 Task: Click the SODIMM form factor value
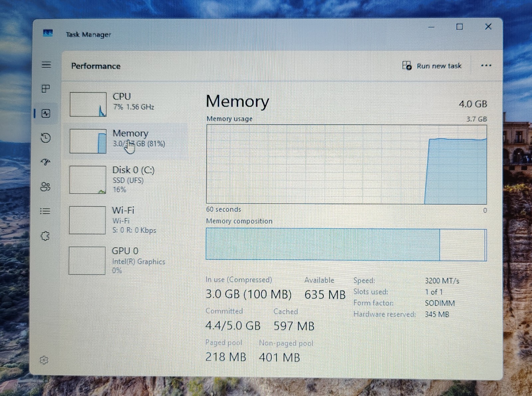pyautogui.click(x=440, y=303)
